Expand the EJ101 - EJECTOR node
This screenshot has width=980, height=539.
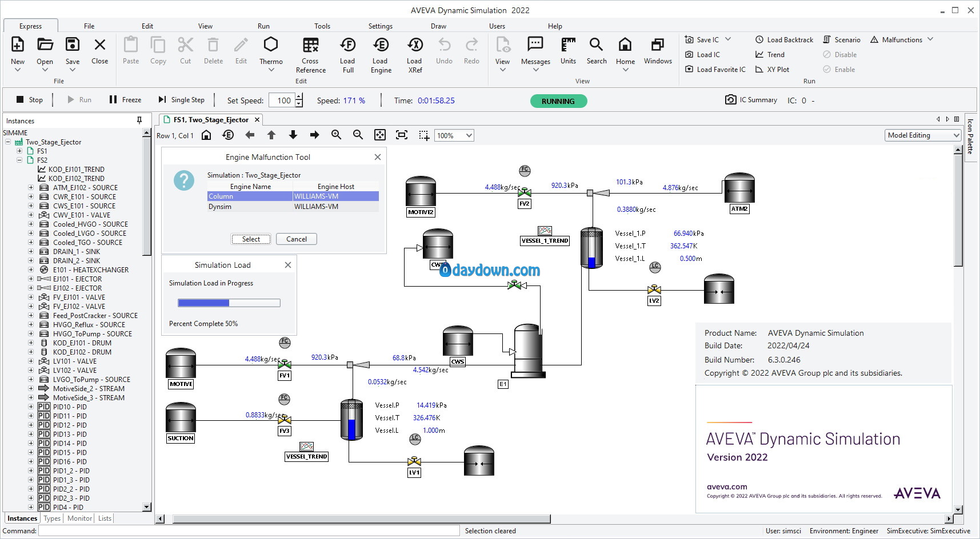tap(31, 279)
